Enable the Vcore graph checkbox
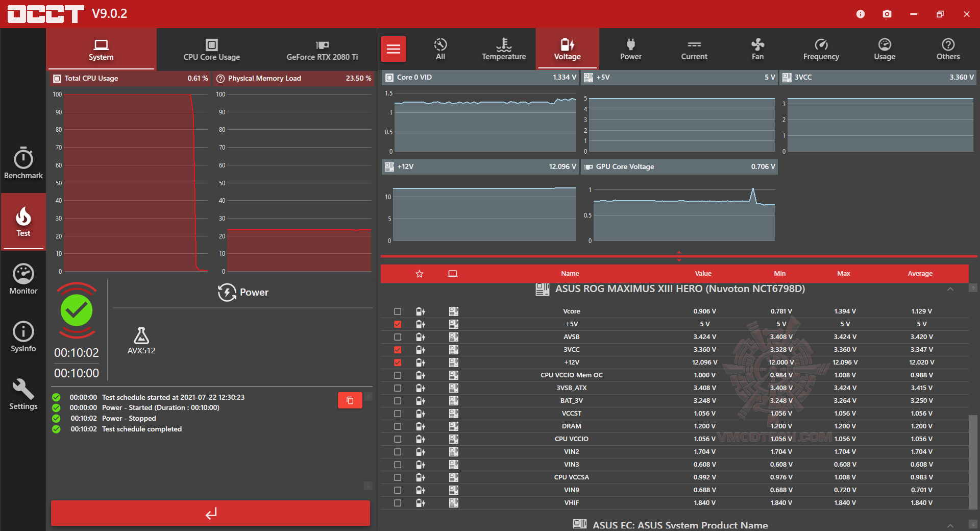 click(x=398, y=311)
